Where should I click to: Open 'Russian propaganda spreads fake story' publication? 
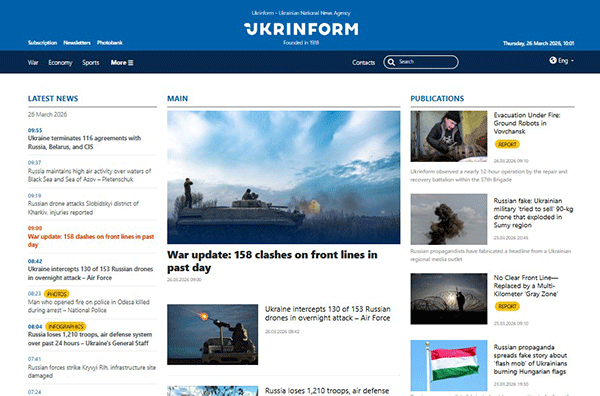pos(530,359)
